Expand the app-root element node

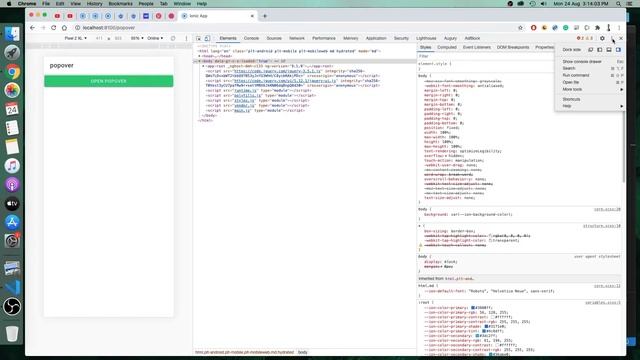point(203,66)
